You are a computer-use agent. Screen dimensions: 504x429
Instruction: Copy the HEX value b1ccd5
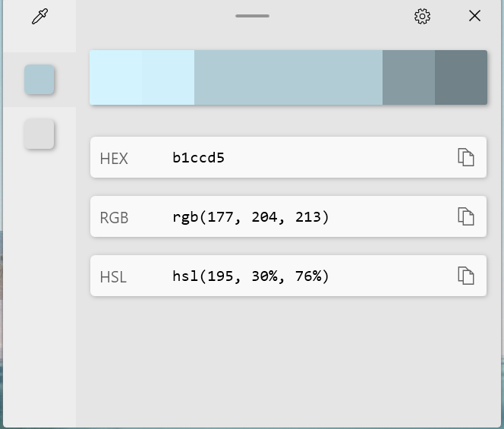coord(466,157)
